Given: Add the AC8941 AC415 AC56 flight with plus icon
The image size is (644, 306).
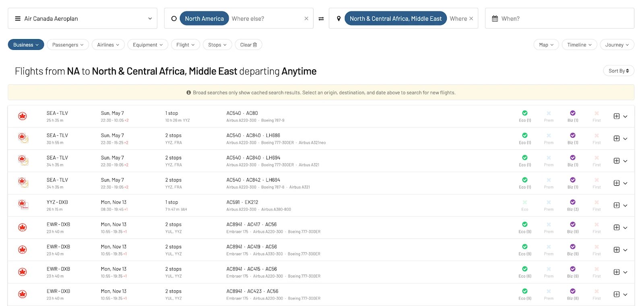Looking at the screenshot, I should coord(617,272).
